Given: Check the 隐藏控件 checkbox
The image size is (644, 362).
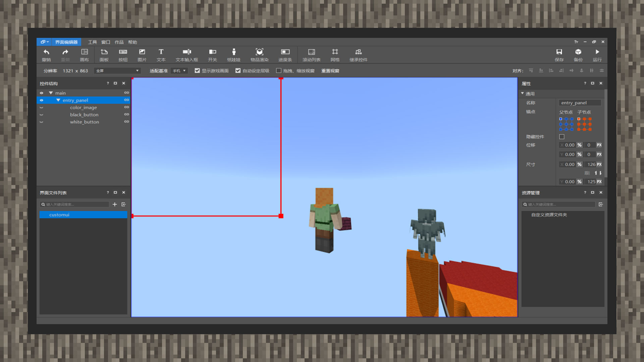Looking at the screenshot, I should pos(562,137).
